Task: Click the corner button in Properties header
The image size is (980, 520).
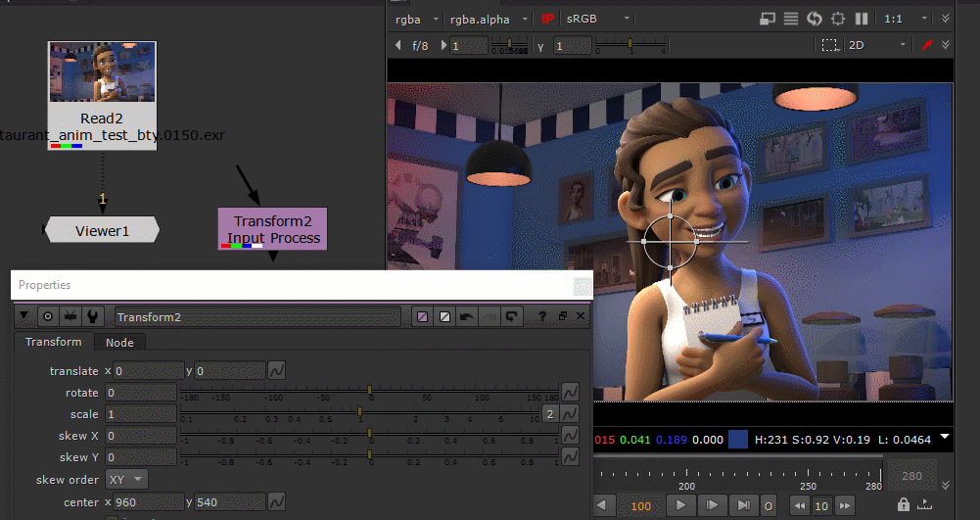Action: [583, 286]
